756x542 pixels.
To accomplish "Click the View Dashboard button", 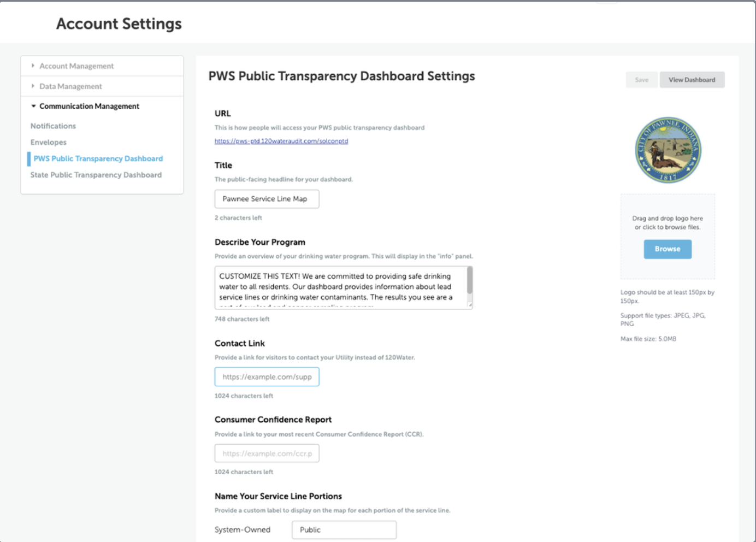I will coord(692,80).
